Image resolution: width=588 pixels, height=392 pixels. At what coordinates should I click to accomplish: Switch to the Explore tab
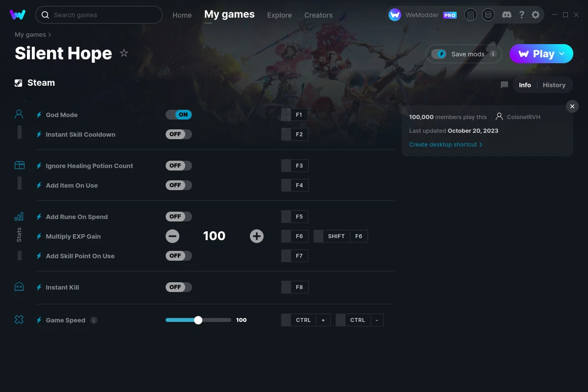click(x=279, y=15)
